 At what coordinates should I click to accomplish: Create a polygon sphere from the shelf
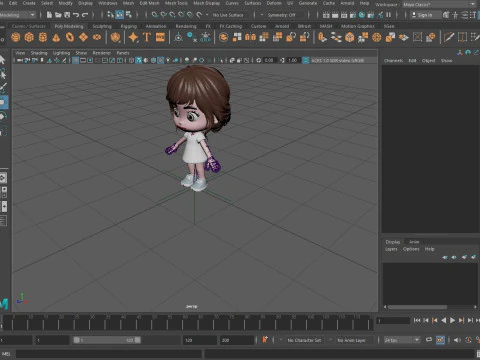pyautogui.click(x=16, y=37)
